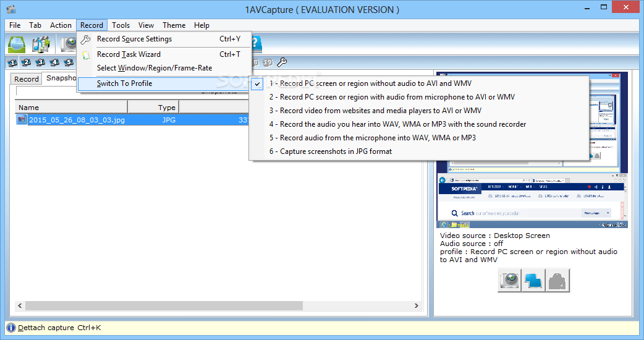Open Record Source Settings from the menu

[x=164, y=39]
